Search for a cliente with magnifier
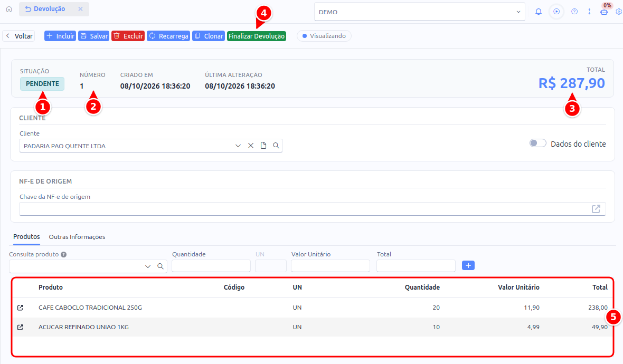The height and width of the screenshot is (364, 623). click(276, 146)
